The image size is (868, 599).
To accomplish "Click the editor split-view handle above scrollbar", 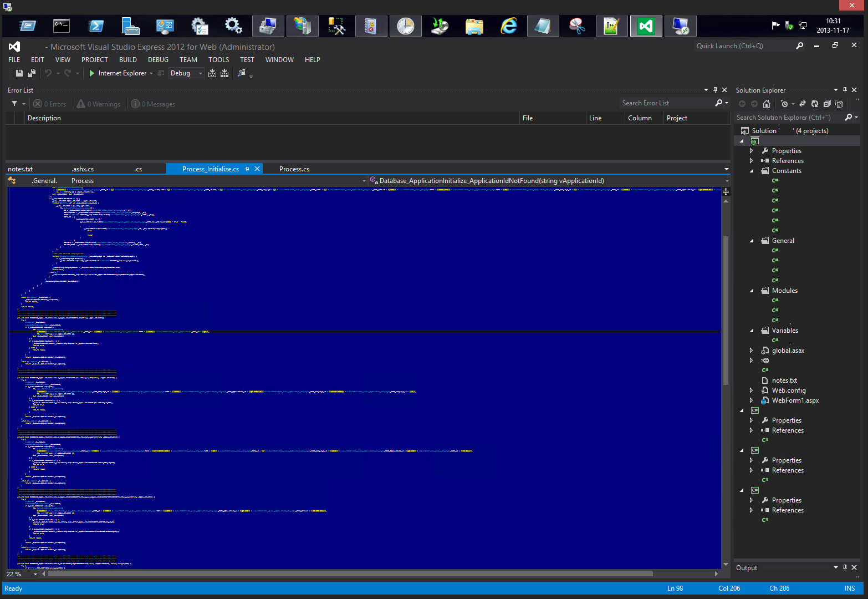I will pos(726,192).
